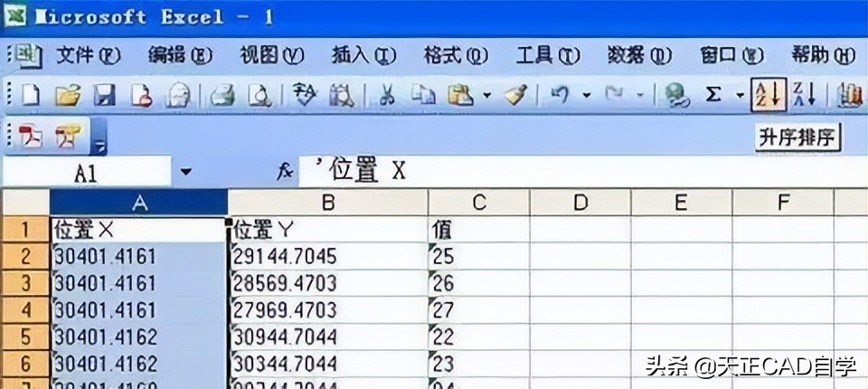Viewport: 868px width, 389px height.
Task: Click the fx insert function icon
Action: pyautogui.click(x=284, y=173)
